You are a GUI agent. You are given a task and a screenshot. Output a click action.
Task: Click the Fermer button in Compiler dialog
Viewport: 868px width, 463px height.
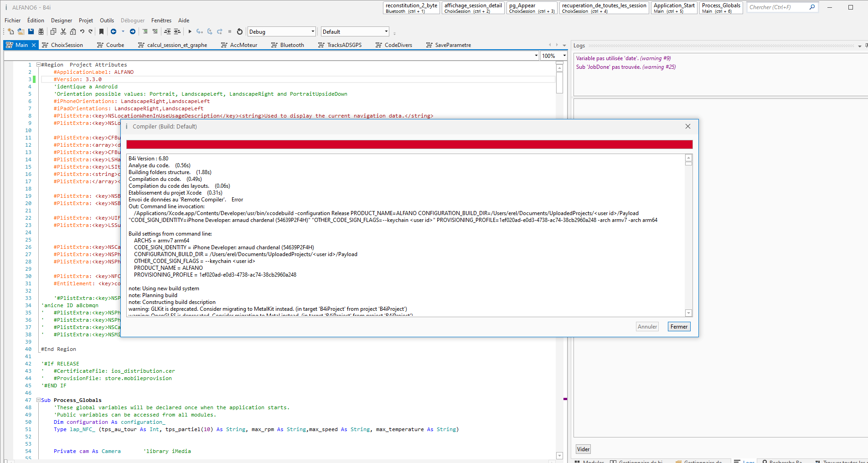point(679,327)
